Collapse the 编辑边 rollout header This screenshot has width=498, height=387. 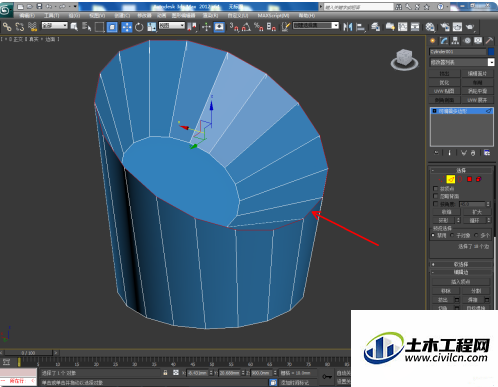461,272
